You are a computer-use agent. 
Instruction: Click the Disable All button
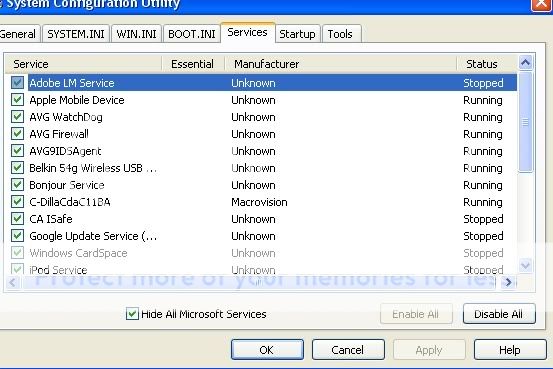499,314
